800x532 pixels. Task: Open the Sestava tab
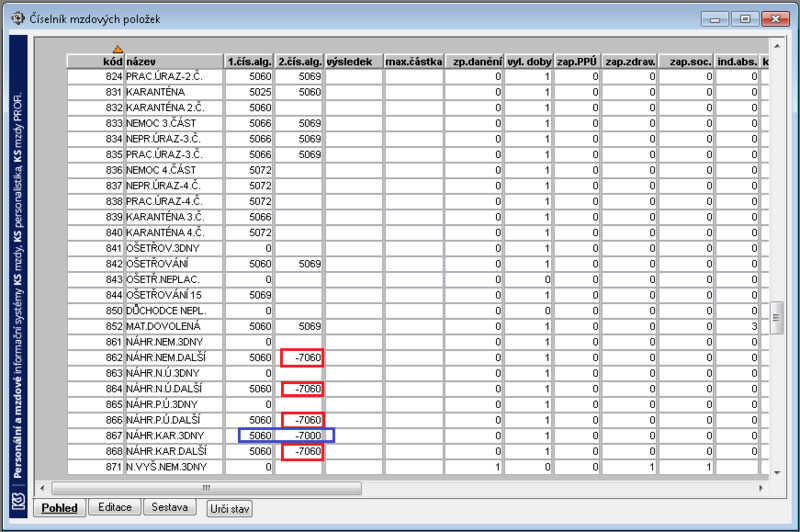coord(169,507)
